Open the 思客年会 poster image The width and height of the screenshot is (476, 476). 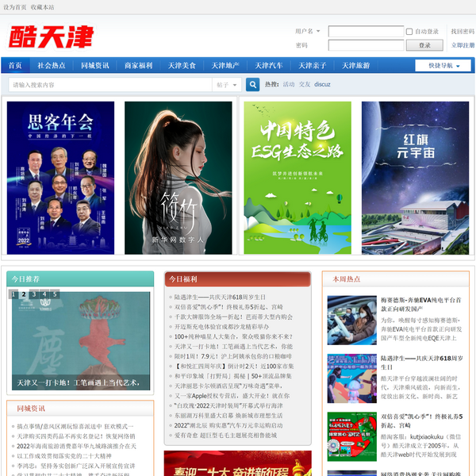(x=60, y=178)
